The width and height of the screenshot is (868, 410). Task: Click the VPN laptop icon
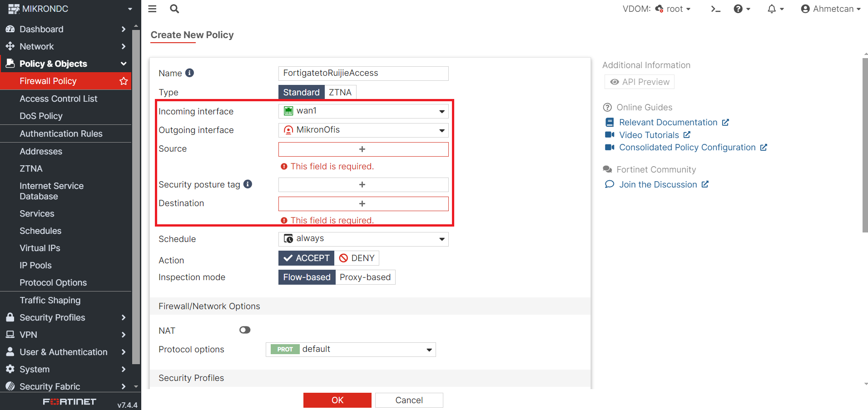point(10,335)
